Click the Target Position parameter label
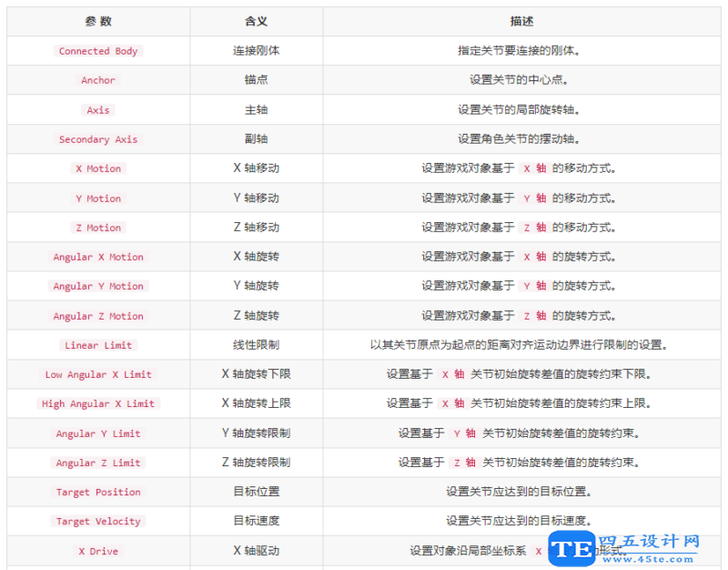The image size is (728, 570). 98,492
